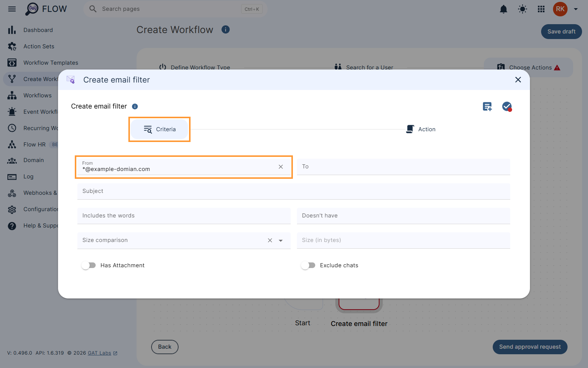Click the Size (in bytes) field

pyautogui.click(x=403, y=241)
